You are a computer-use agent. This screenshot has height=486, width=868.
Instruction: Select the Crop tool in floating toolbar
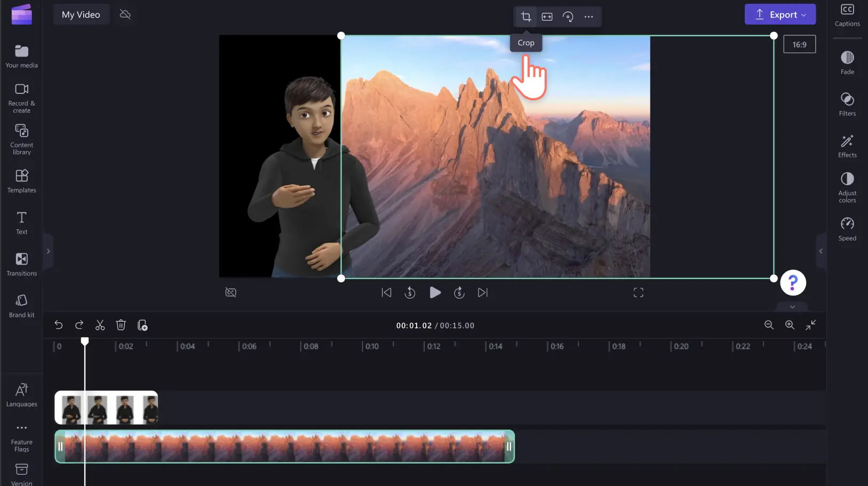point(526,17)
